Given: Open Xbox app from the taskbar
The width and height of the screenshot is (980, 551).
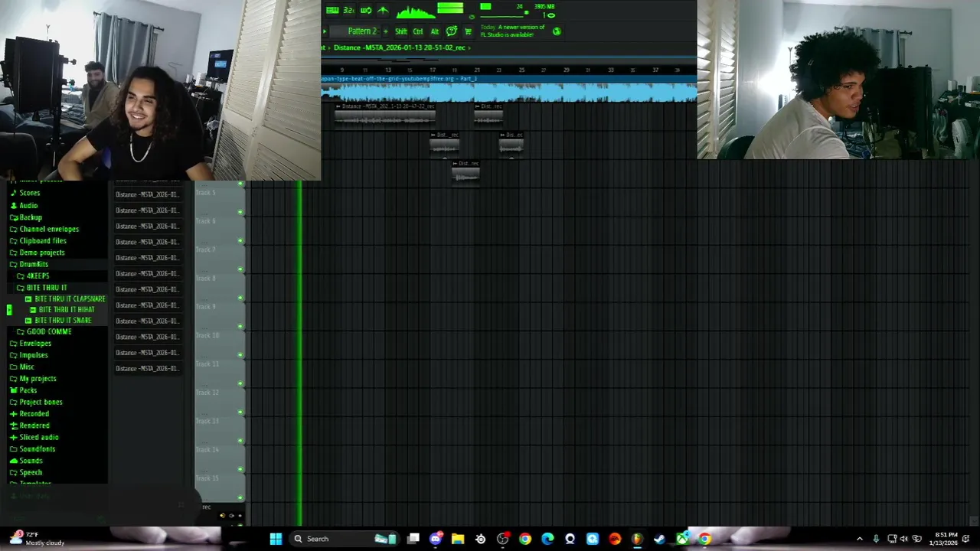Looking at the screenshot, I should (681, 539).
